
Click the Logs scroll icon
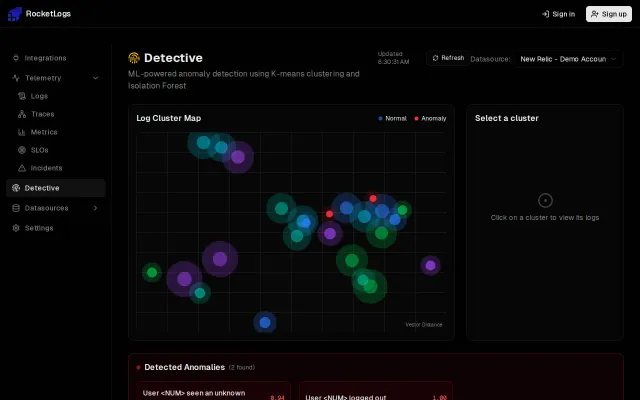point(22,96)
